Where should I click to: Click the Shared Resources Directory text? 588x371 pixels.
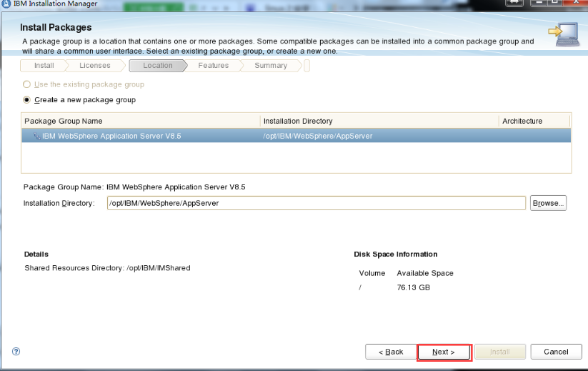tap(107, 268)
